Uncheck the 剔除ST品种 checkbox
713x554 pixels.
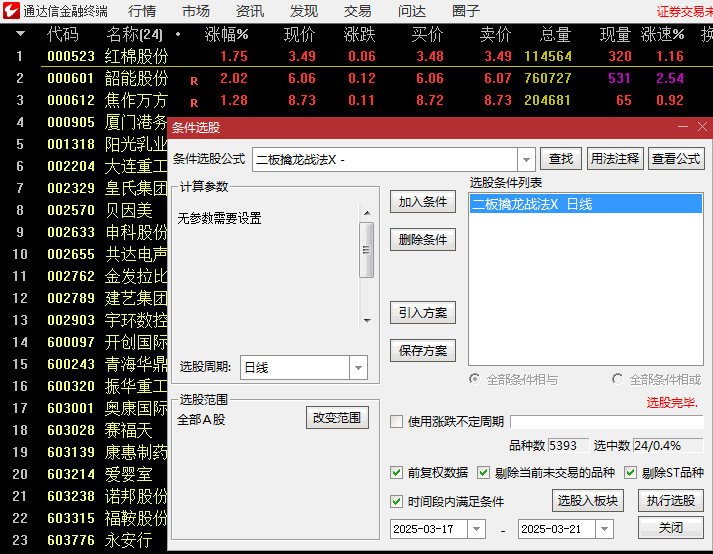[630, 473]
